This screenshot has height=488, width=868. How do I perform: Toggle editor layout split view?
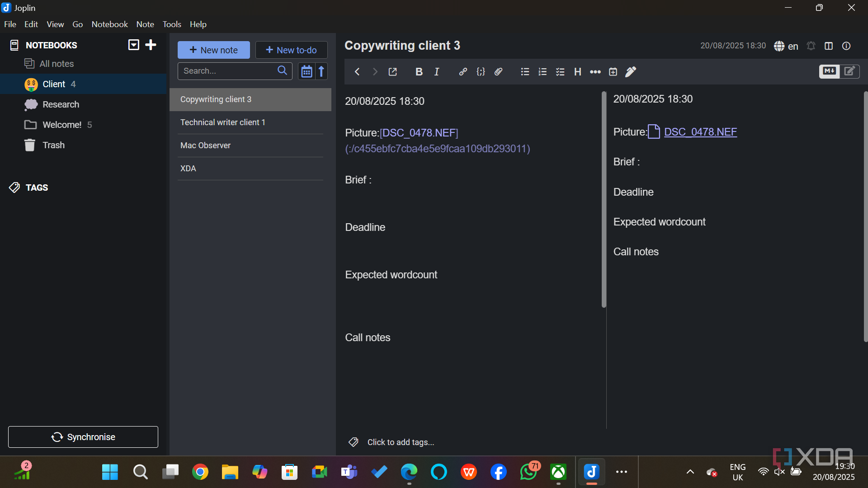(x=829, y=46)
